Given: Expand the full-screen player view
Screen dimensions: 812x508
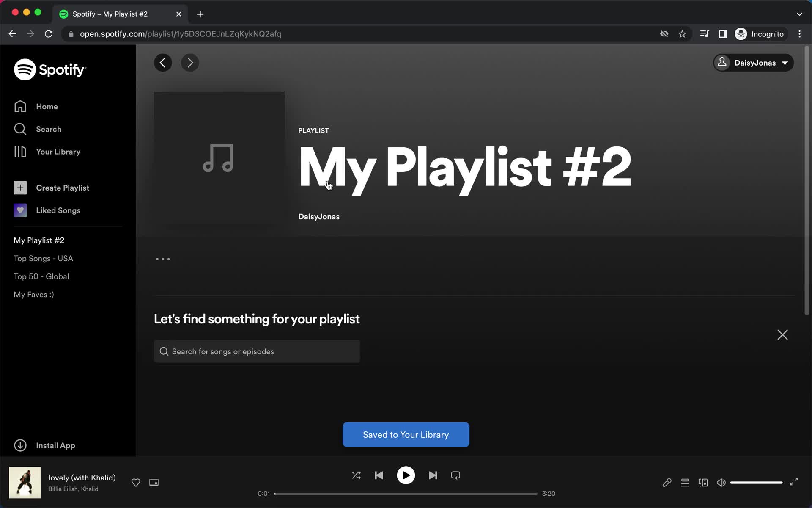Looking at the screenshot, I should pyautogui.click(x=794, y=482).
